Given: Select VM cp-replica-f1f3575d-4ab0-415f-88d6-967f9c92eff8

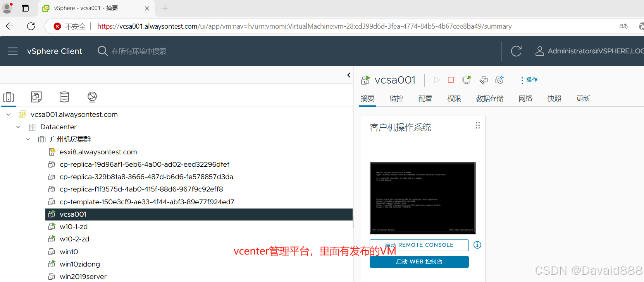Looking at the screenshot, I should (x=141, y=189).
